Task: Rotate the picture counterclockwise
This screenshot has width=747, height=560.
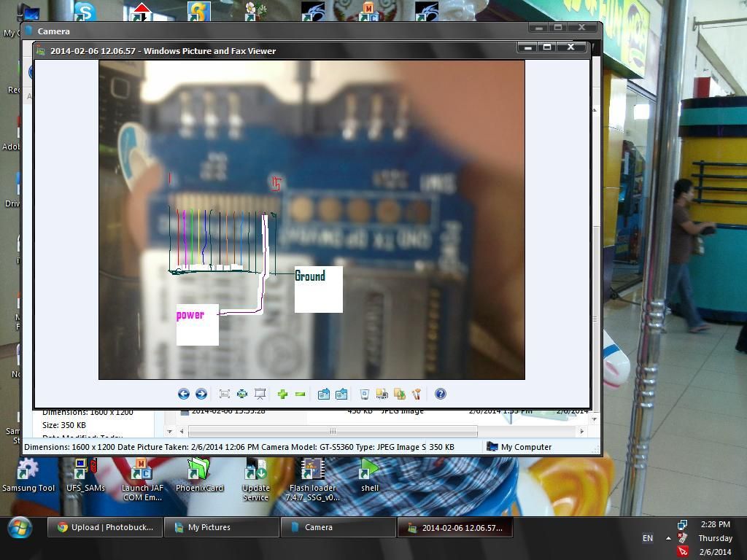Action: tap(341, 394)
